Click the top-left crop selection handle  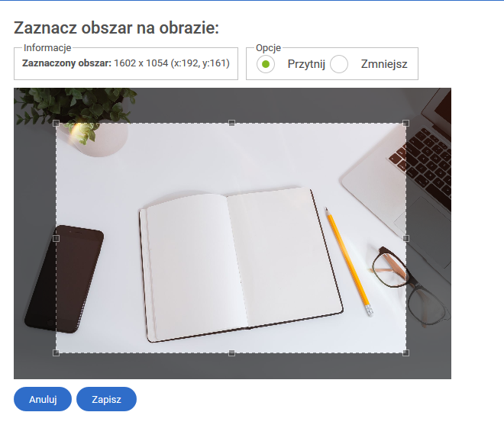56,123
